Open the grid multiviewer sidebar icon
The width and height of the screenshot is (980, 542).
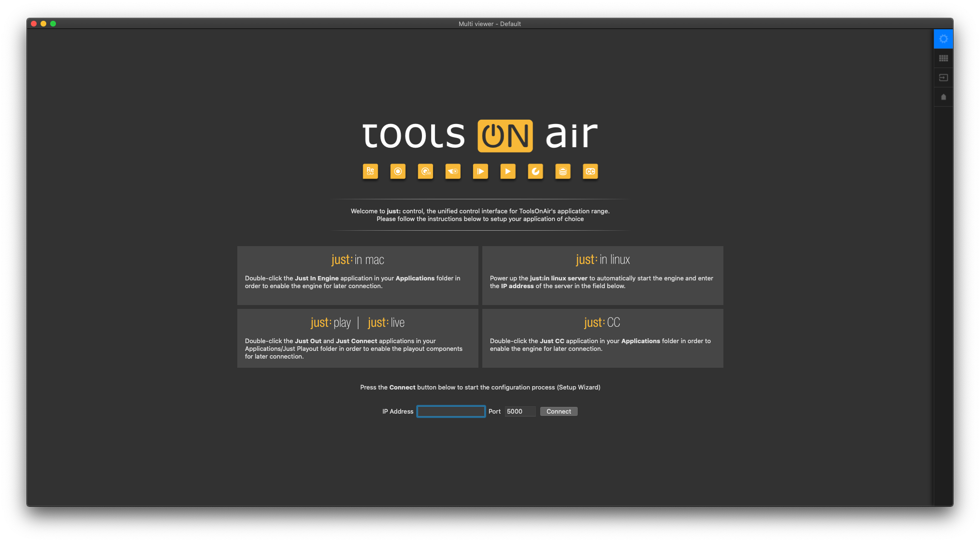[x=943, y=58]
